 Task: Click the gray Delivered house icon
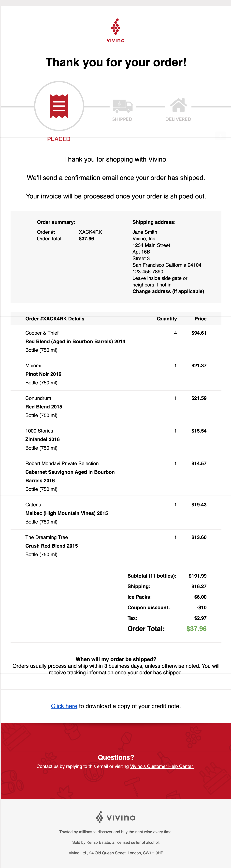tap(178, 105)
